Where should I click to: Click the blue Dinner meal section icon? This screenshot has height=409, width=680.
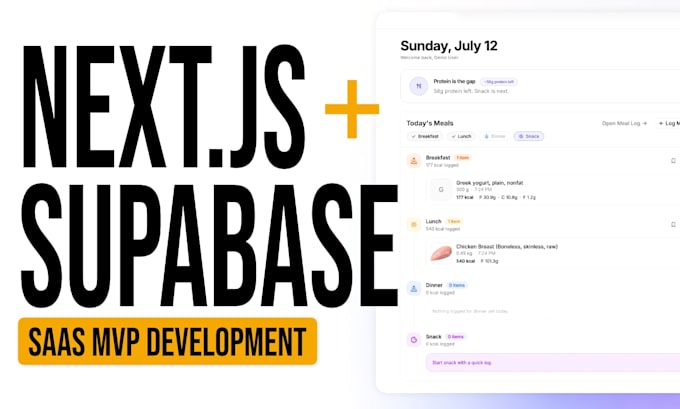[x=414, y=288]
